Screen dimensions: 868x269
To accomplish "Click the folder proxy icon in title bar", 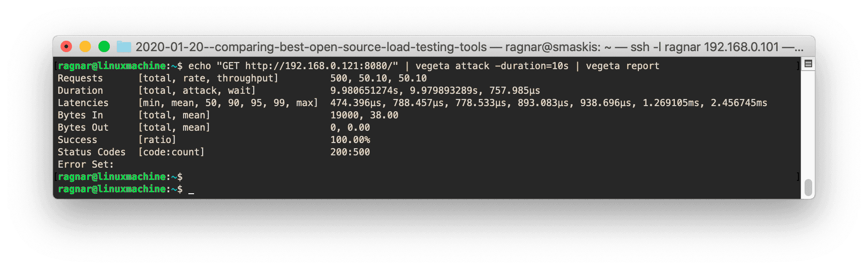I will point(124,47).
